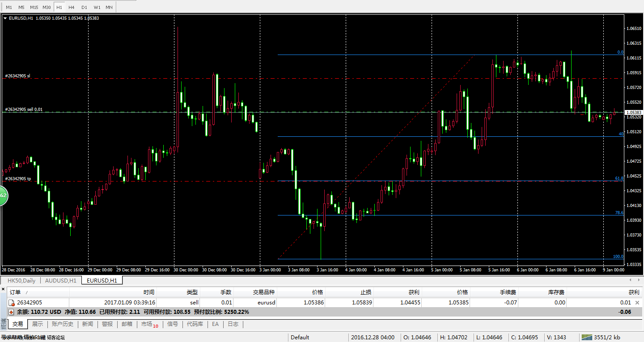This screenshot has width=644, height=342.
Task: Switch chart to H4 timeframe
Action: click(x=72, y=7)
